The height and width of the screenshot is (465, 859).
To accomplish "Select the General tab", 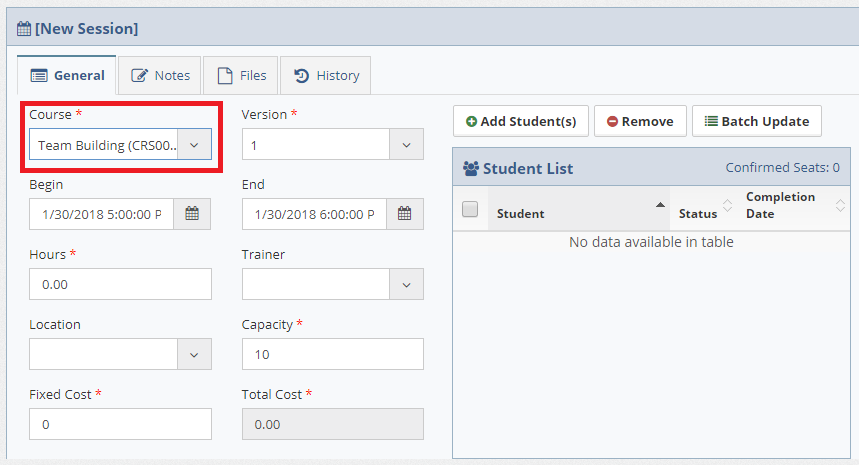I will (x=68, y=75).
